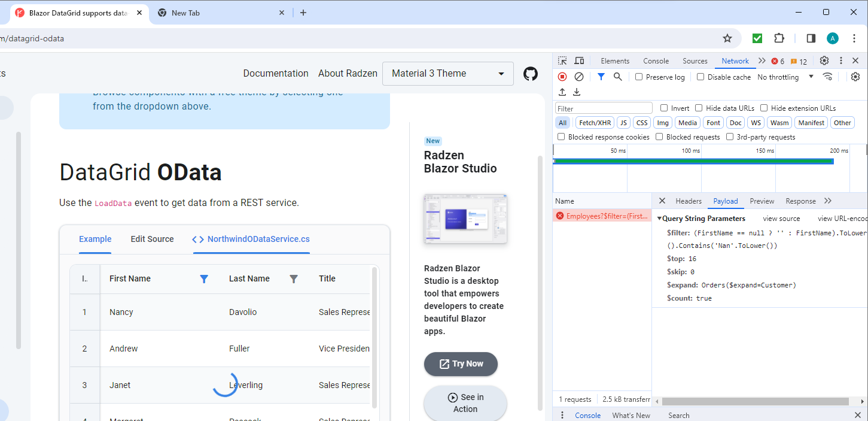Bookmark this page with the star icon

point(727,38)
